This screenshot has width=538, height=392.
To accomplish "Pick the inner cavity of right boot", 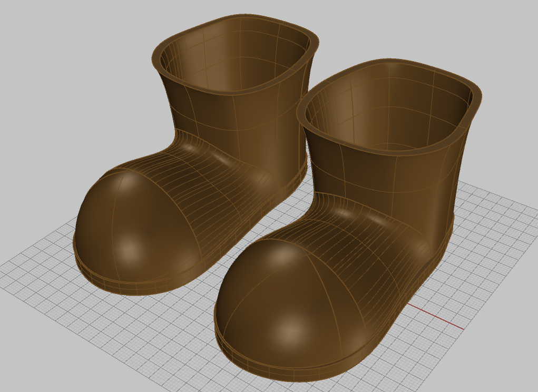I will (390, 111).
